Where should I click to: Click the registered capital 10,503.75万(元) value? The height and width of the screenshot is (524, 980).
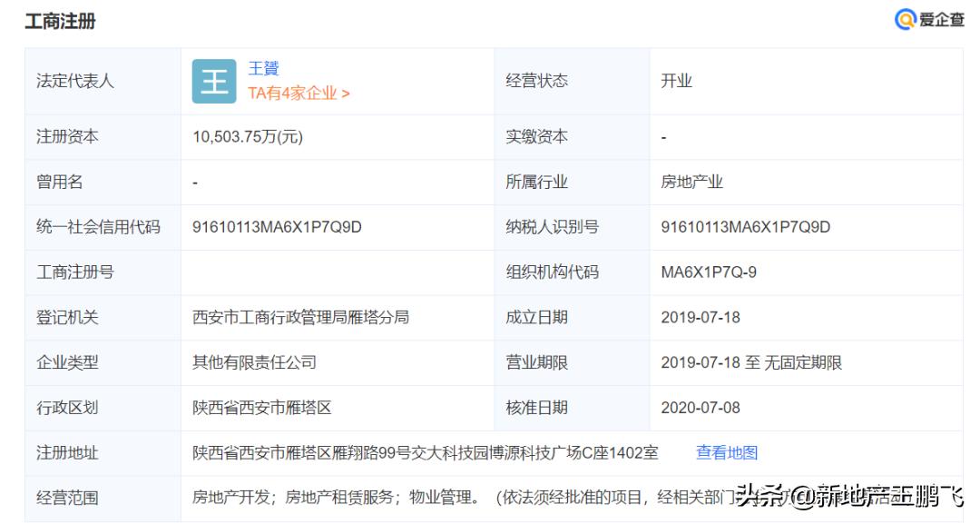[x=248, y=137]
